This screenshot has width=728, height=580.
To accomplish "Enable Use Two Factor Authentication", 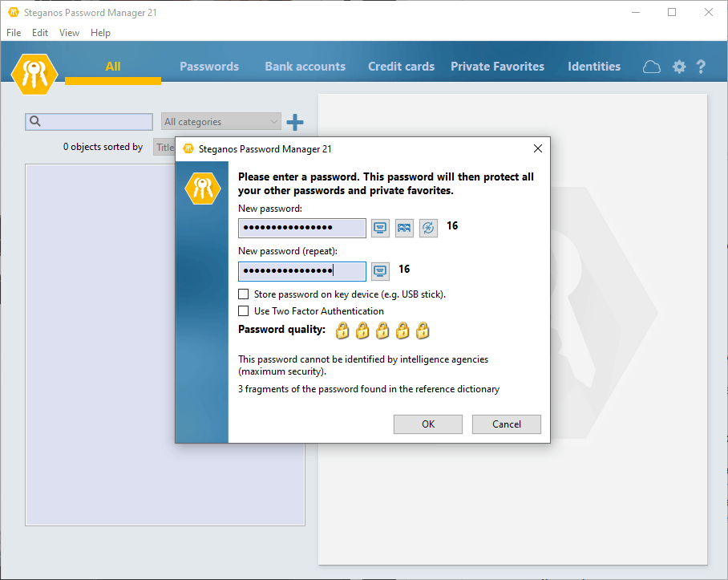I will [x=243, y=310].
